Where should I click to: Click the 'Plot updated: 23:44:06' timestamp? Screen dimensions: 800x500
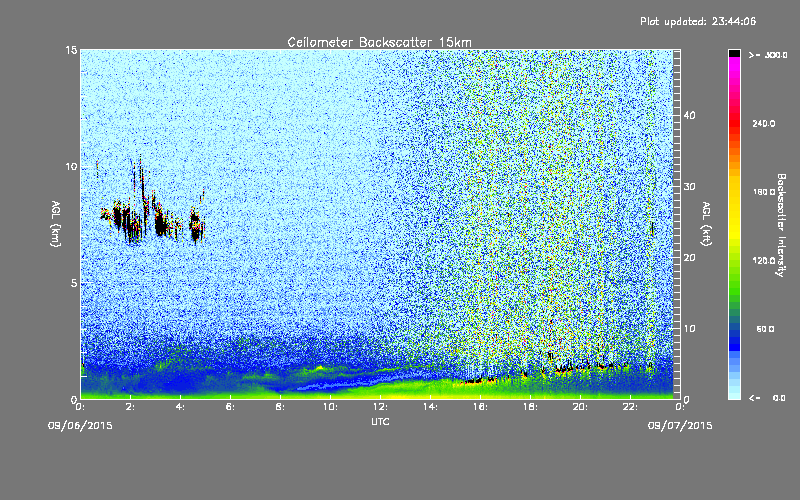698,21
